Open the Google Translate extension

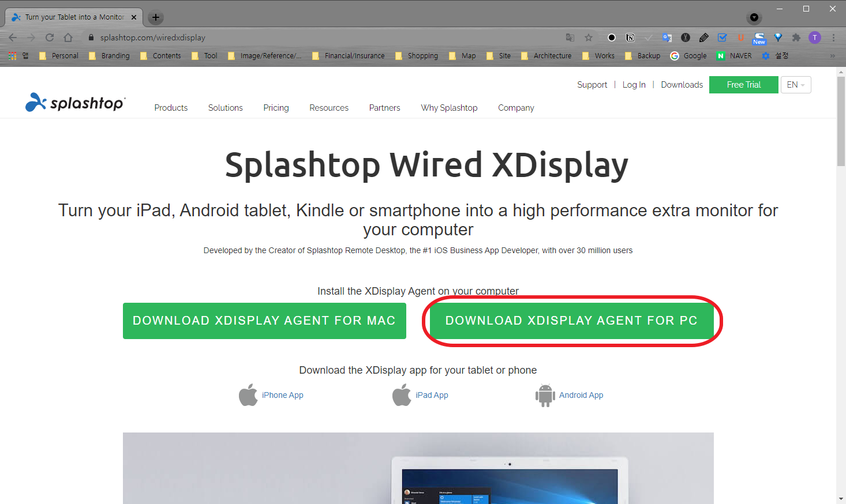point(667,37)
